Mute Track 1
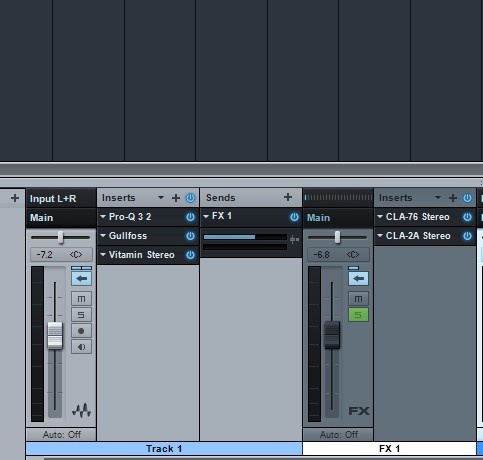483x460 pixels. coord(81,299)
